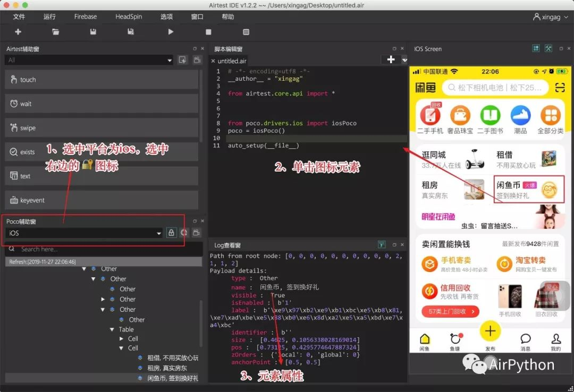Open the 运行 menu
Screen dimensions: 574x392
click(x=49, y=17)
